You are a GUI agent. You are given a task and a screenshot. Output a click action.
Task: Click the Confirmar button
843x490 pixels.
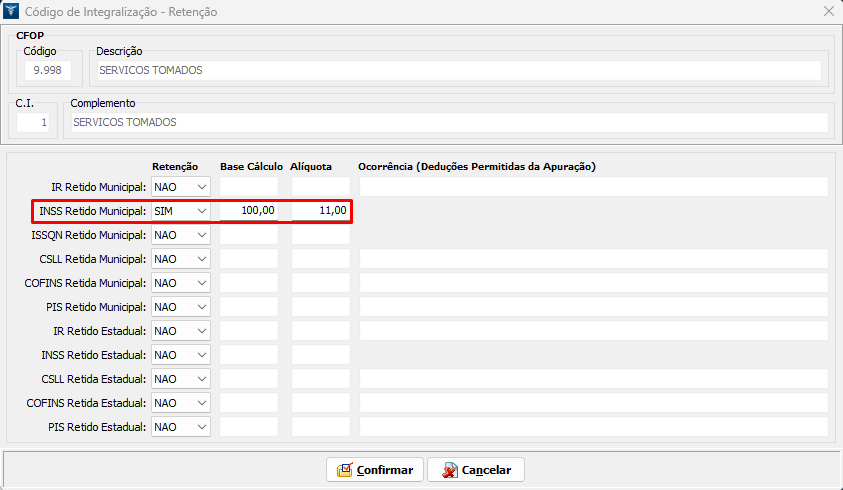[x=375, y=470]
